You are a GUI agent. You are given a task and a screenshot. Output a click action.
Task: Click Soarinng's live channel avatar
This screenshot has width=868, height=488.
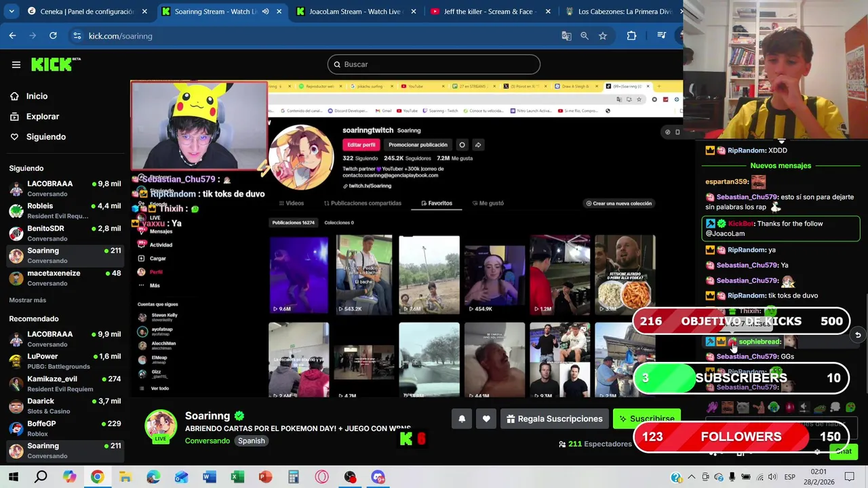coord(161,426)
